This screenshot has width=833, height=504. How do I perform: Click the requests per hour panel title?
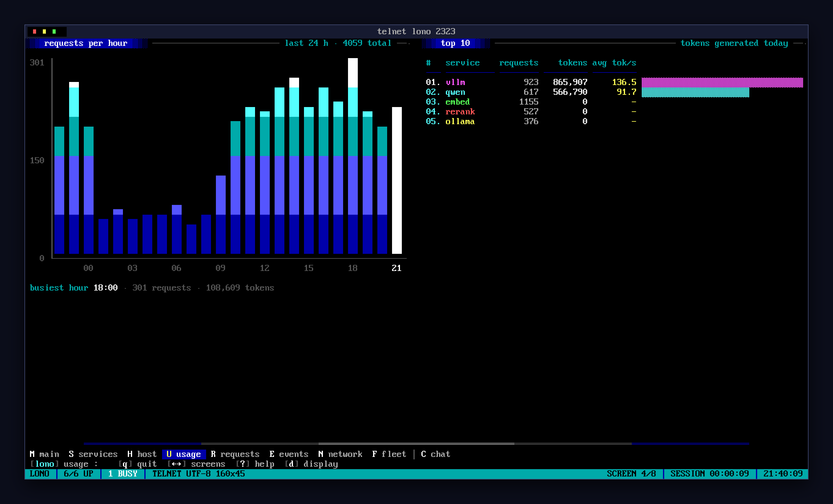coord(86,43)
